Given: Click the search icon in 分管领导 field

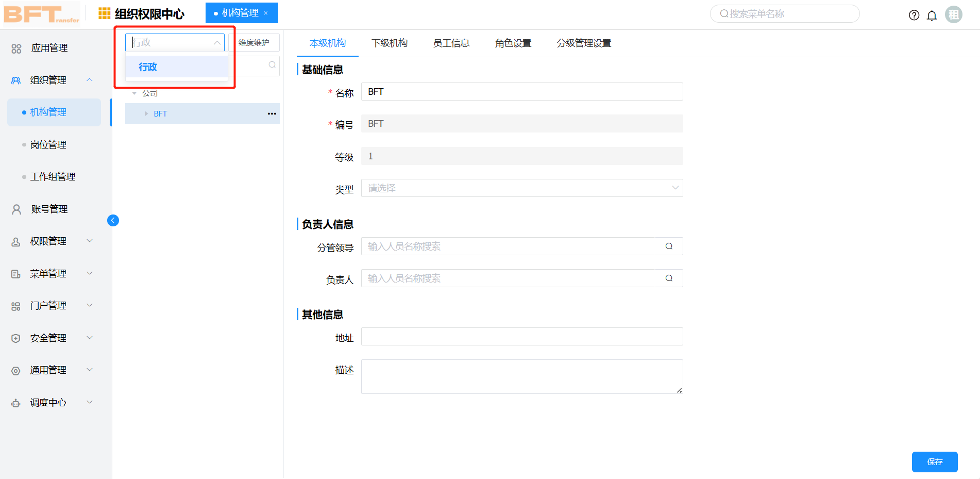Looking at the screenshot, I should (x=669, y=246).
